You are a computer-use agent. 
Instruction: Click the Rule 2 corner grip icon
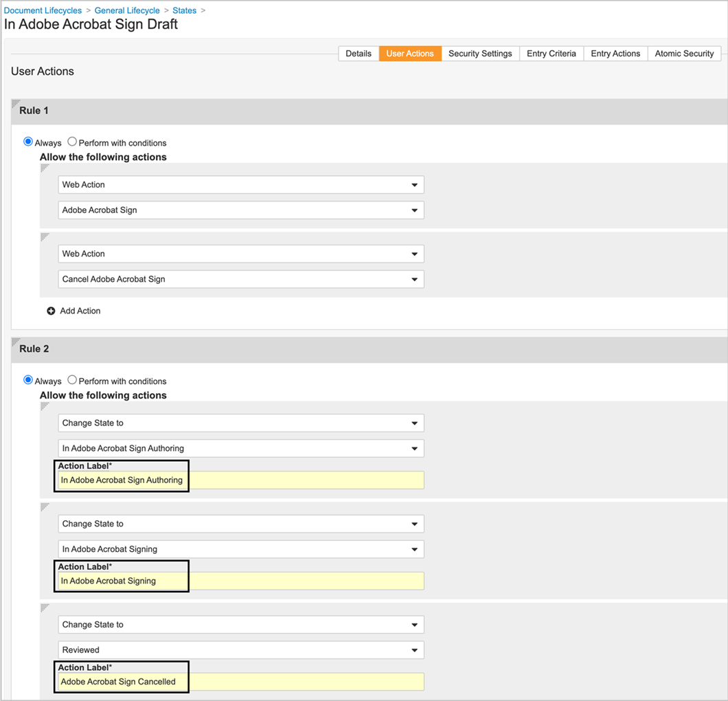point(15,342)
